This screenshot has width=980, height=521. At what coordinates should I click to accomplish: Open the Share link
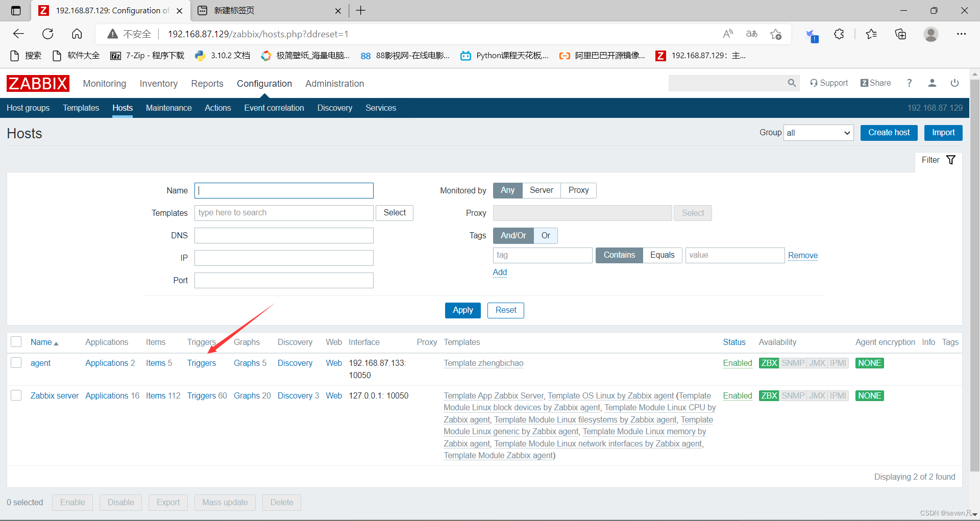point(876,83)
